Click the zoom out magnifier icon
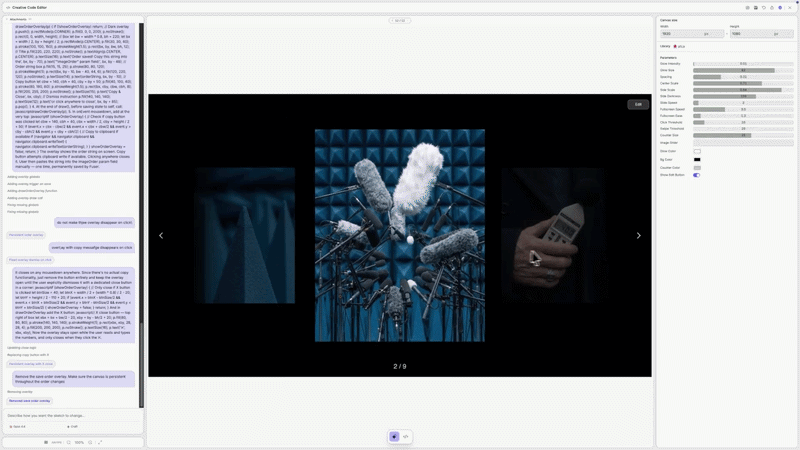 click(69, 442)
